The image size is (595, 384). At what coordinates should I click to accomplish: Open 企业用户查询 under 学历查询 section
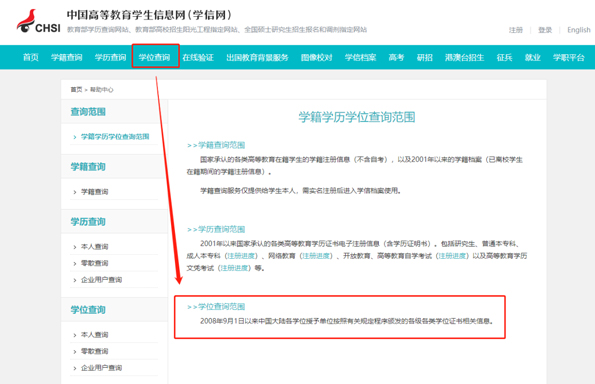click(101, 280)
